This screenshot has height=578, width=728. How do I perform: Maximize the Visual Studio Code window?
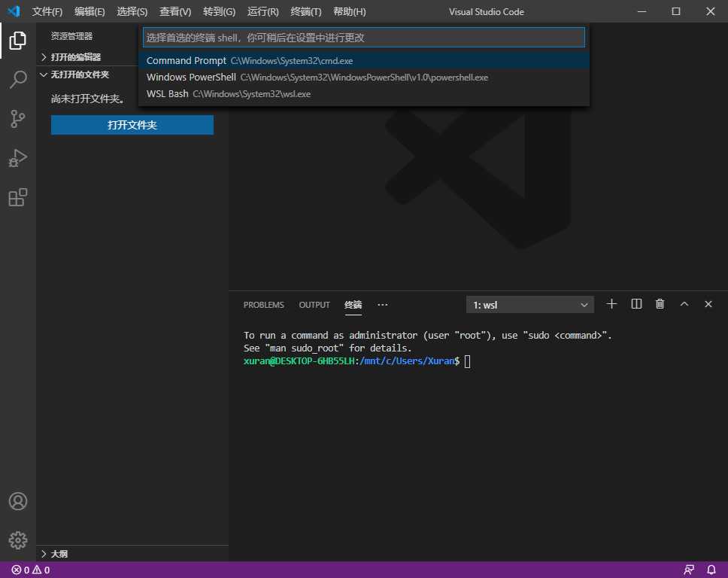point(675,11)
